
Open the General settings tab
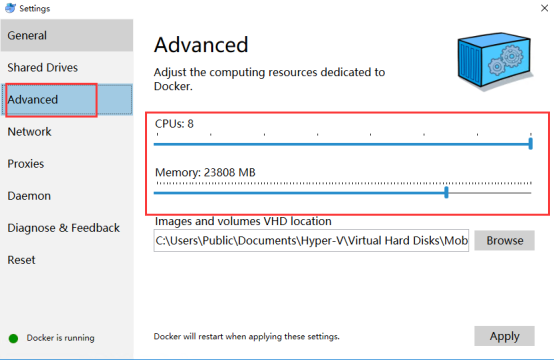[x=67, y=35]
